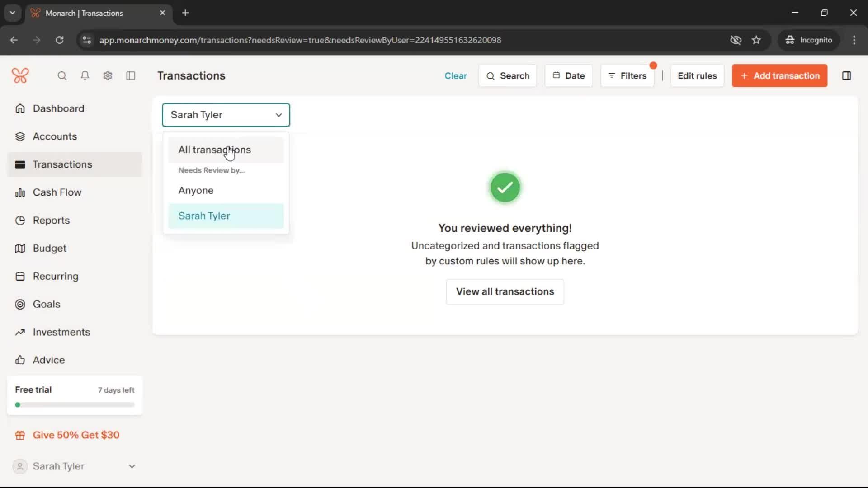Click the Add transaction button

tap(779, 76)
